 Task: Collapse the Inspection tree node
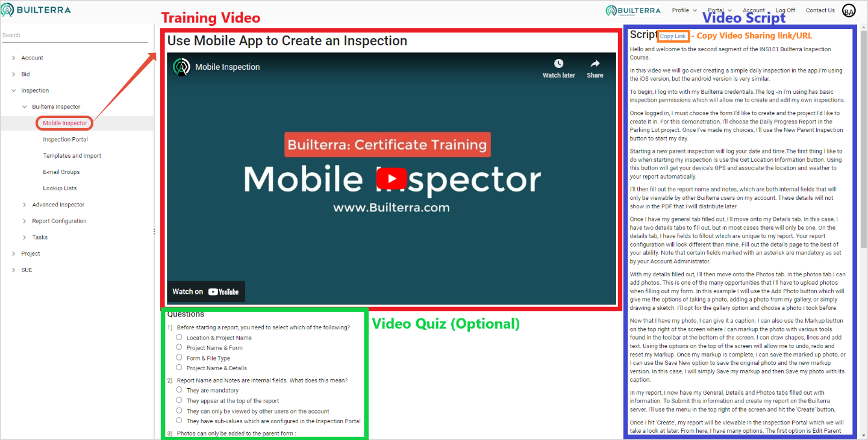point(14,90)
